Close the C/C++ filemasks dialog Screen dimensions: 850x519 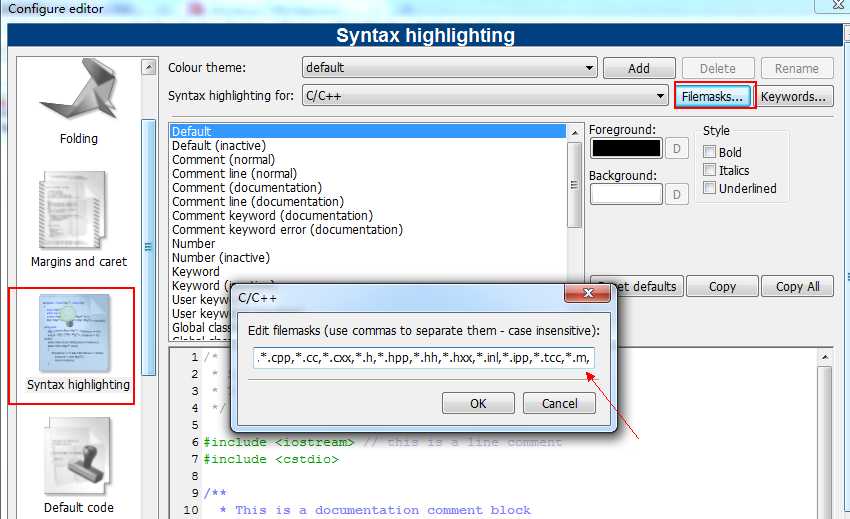588,293
